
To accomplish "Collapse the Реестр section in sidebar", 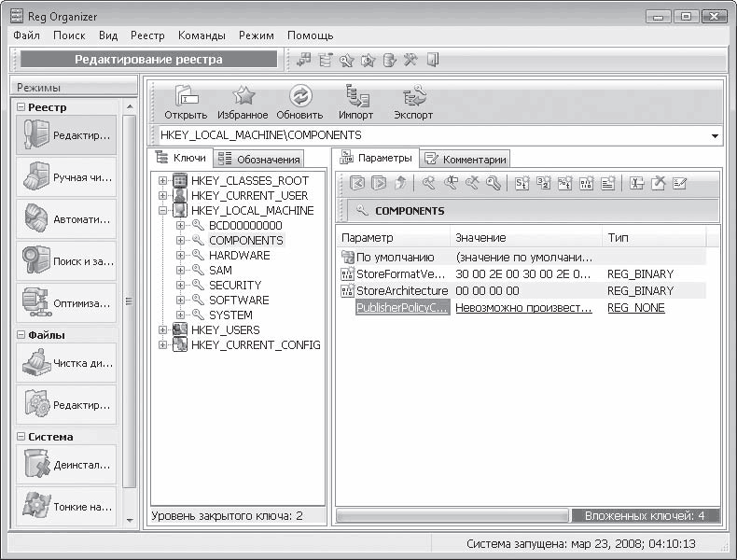I will (21, 107).
